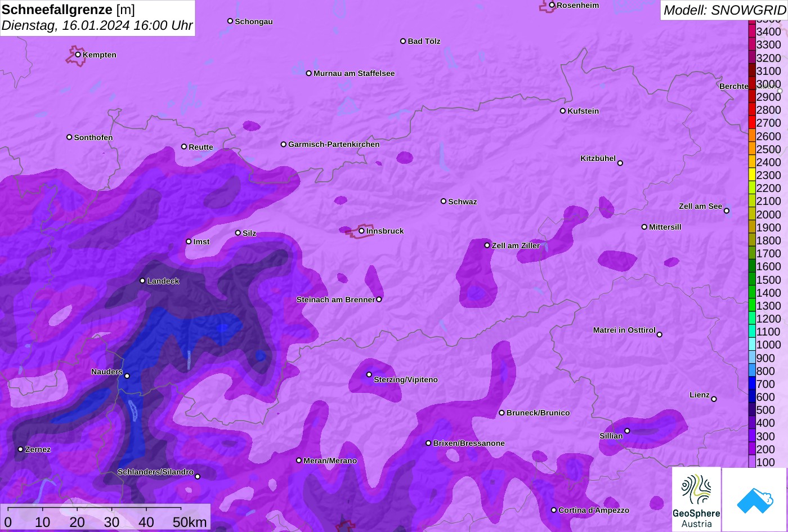This screenshot has width=788, height=532.
Task: Select the 1000 m cyan legend swatch
Action: point(751,345)
